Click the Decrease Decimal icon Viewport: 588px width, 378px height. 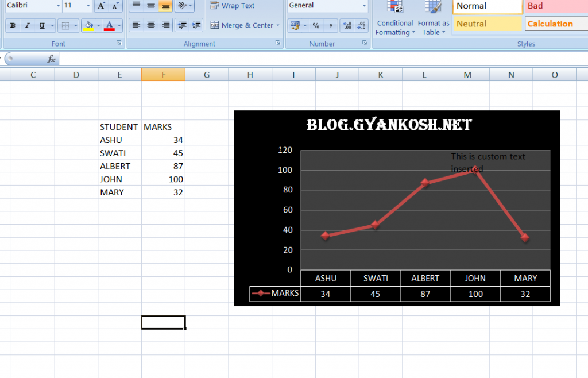coord(362,25)
